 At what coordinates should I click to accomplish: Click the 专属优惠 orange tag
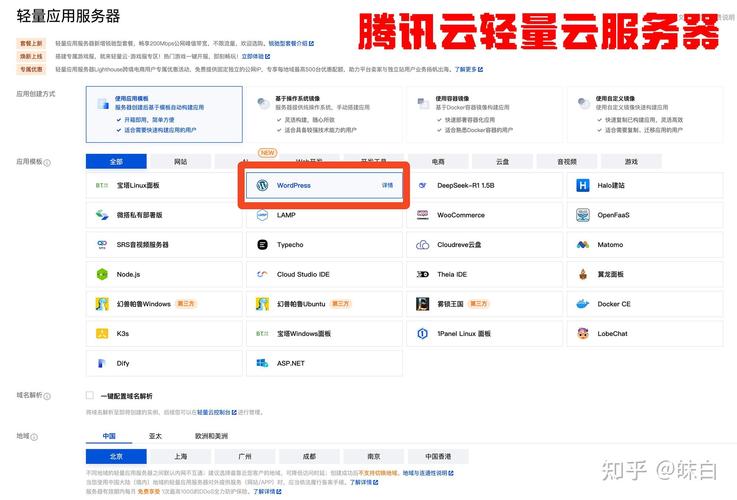coord(31,70)
